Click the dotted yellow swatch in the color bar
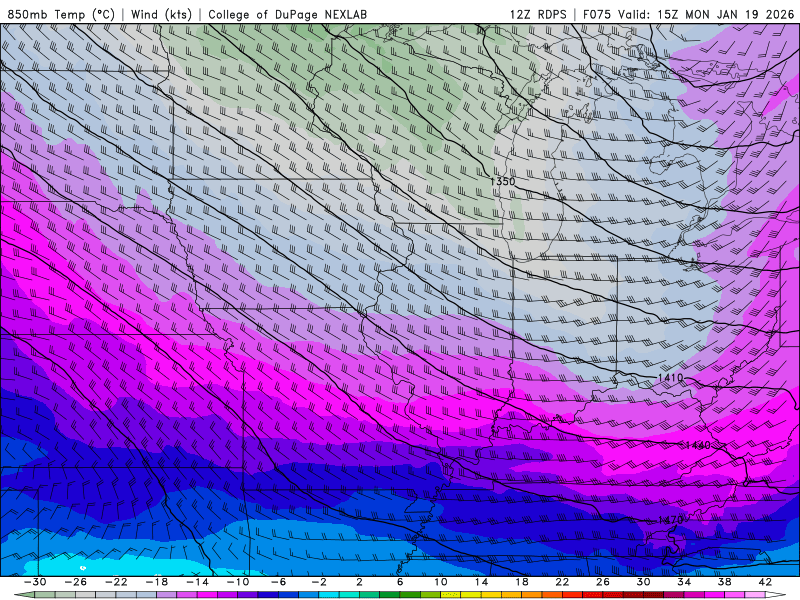This screenshot has height=600, width=800. 451,595
